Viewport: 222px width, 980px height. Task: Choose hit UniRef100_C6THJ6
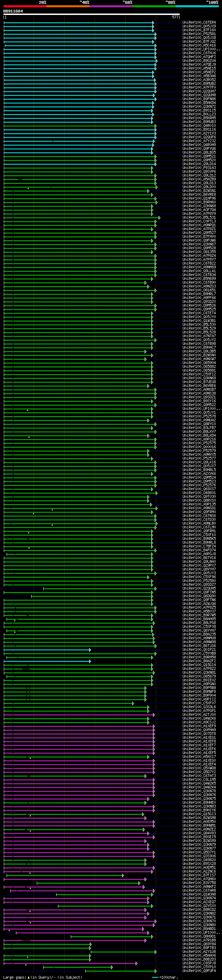point(199,53)
